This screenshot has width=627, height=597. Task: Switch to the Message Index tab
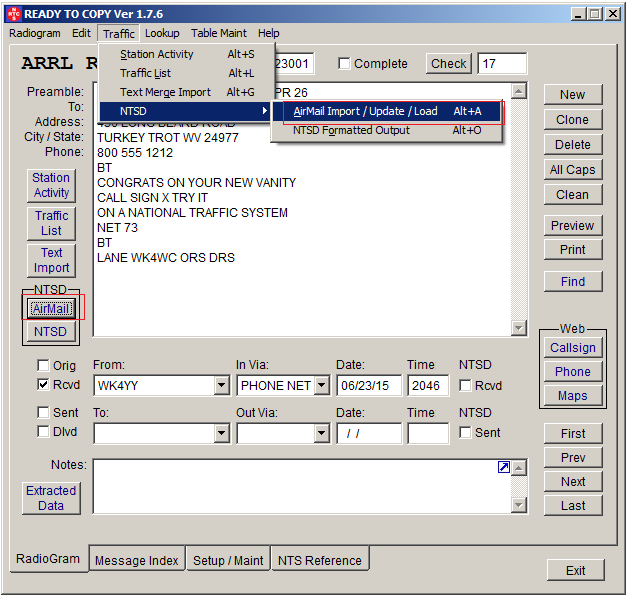point(136,560)
